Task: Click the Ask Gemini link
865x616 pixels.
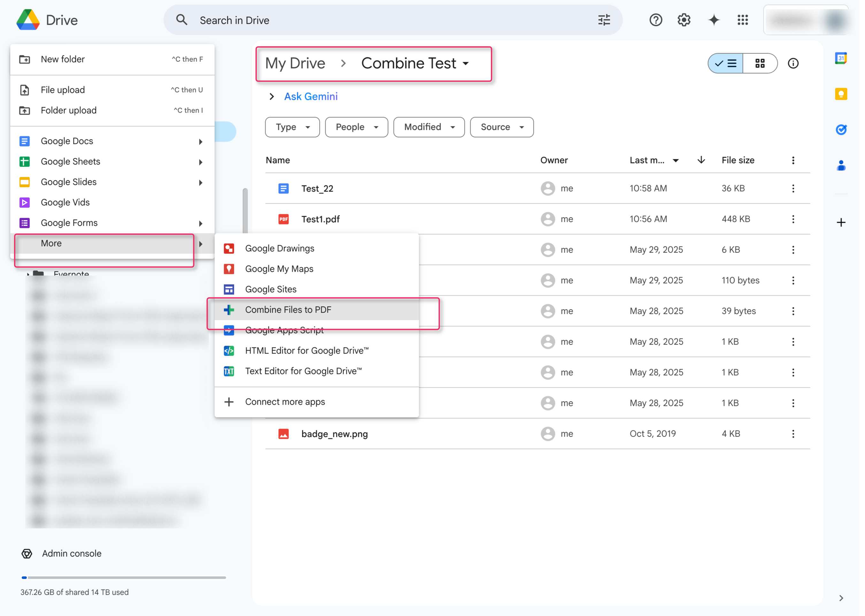Action: tap(310, 97)
